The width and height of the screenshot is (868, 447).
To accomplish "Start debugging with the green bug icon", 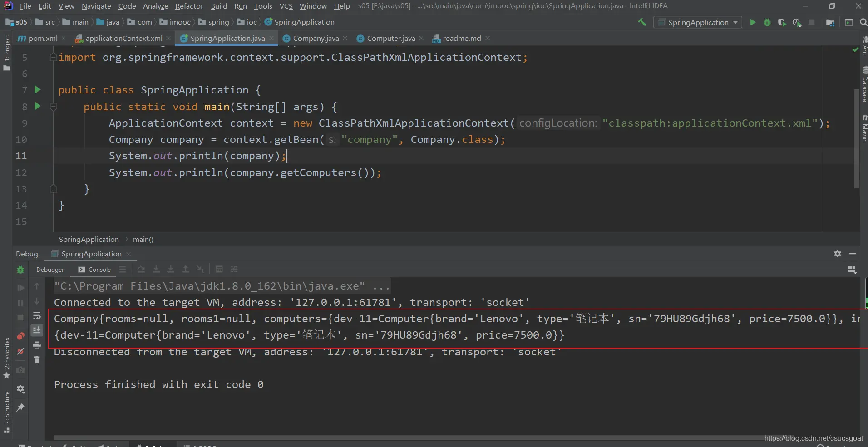I will pos(767,22).
